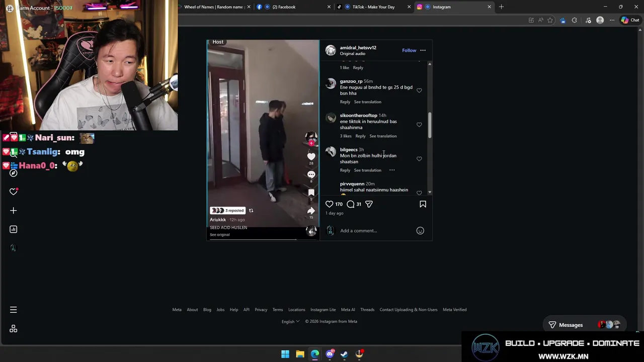This screenshot has width=644, height=362.
Task: Click the repost arrows icon beside 3 reposted
Action: click(x=251, y=211)
